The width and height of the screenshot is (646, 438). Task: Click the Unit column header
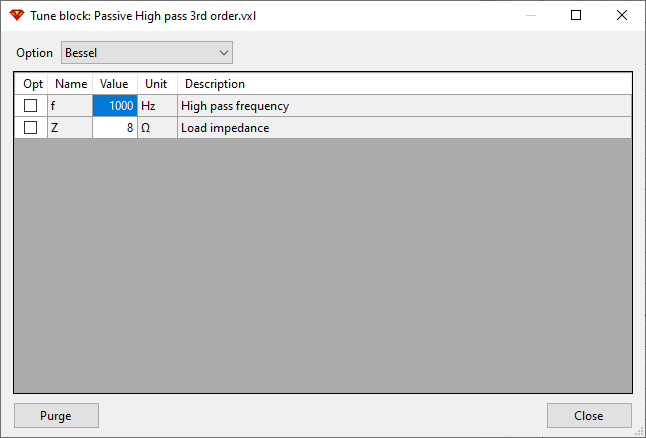click(x=157, y=84)
